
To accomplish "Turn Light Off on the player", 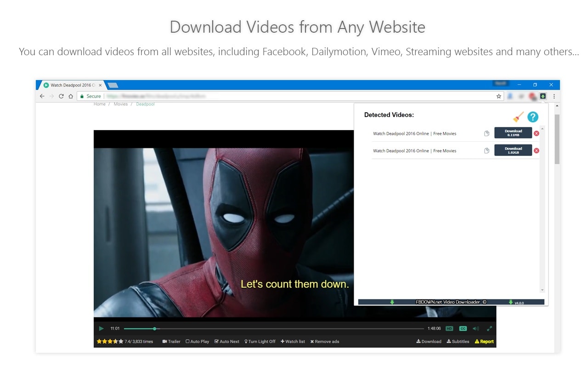I will [260, 341].
